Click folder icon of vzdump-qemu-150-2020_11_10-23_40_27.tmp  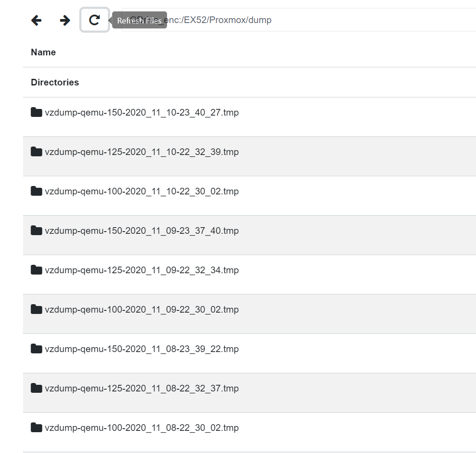36,112
